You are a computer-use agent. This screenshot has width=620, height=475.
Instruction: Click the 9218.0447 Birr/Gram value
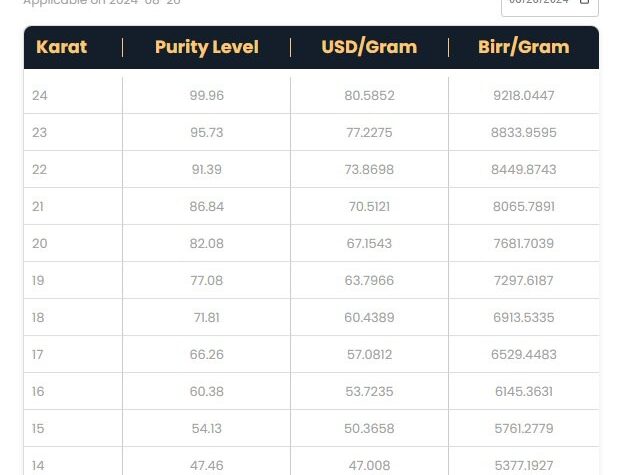click(x=524, y=96)
